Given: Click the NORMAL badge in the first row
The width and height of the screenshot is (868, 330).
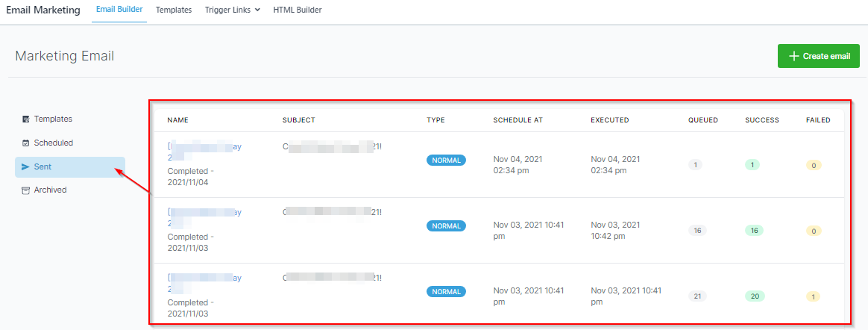Looking at the screenshot, I should click(446, 160).
